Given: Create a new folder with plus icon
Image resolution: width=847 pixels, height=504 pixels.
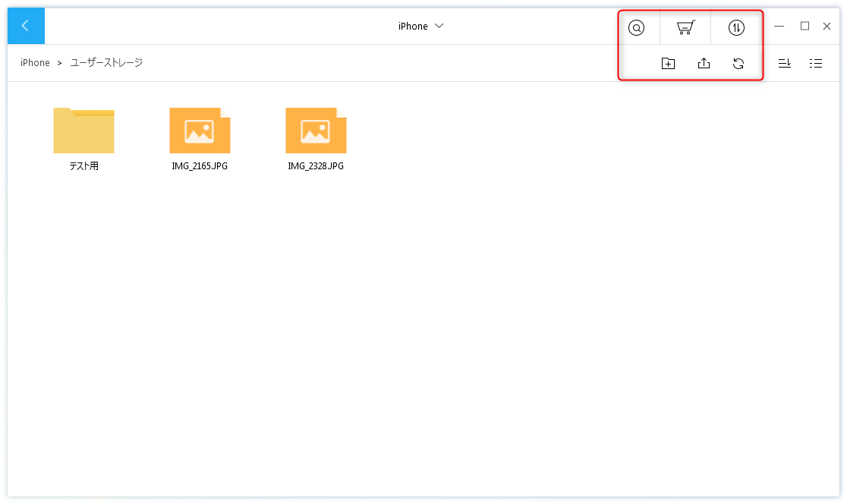Looking at the screenshot, I should (x=668, y=63).
